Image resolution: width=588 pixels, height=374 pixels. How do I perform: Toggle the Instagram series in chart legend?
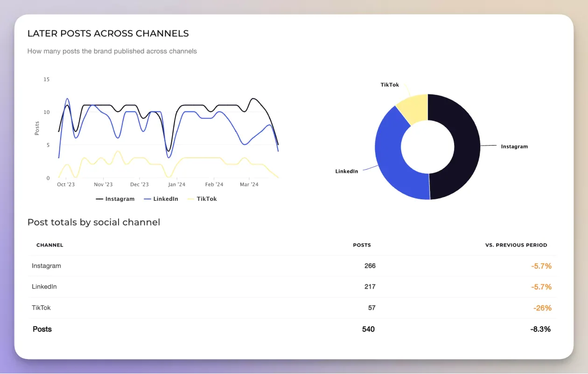(115, 199)
